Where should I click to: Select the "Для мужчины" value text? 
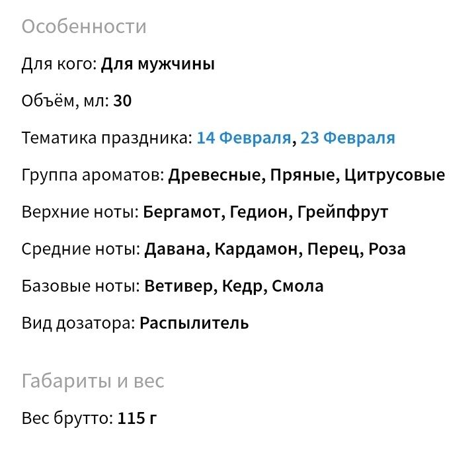point(157,64)
